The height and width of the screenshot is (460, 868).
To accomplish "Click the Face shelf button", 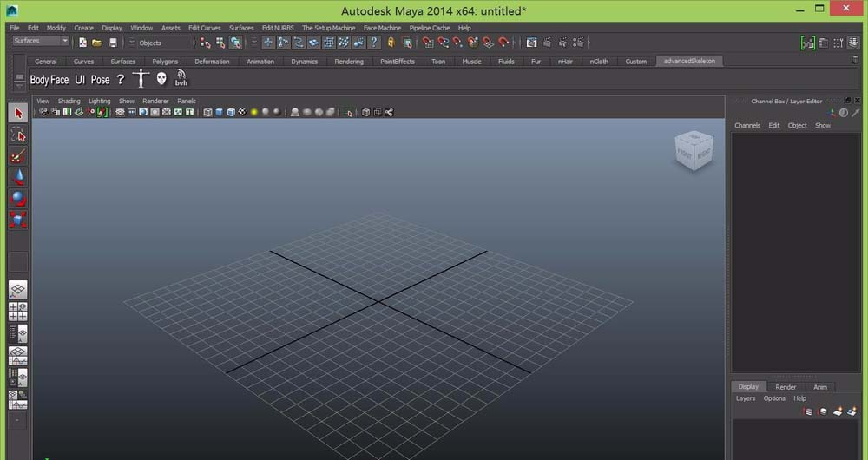I will (60, 80).
